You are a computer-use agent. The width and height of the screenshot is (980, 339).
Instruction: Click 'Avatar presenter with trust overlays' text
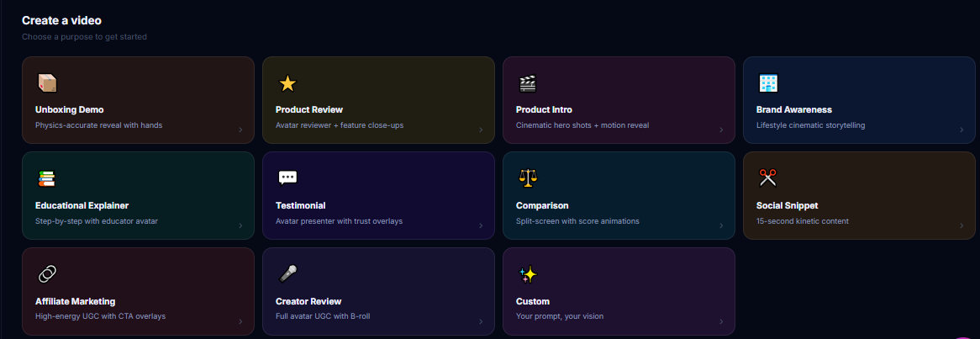(x=339, y=220)
